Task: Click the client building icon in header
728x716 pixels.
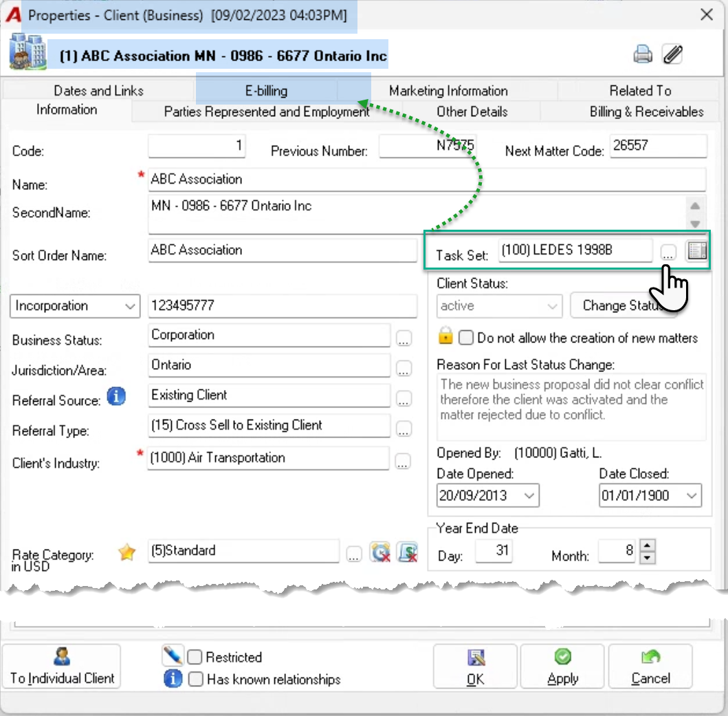Action: click(28, 52)
